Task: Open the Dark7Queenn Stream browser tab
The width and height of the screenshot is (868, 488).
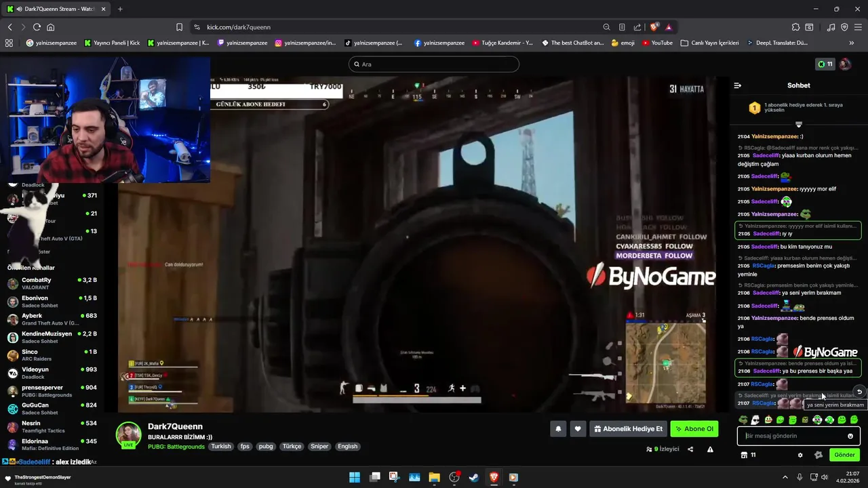Action: pos(57,9)
